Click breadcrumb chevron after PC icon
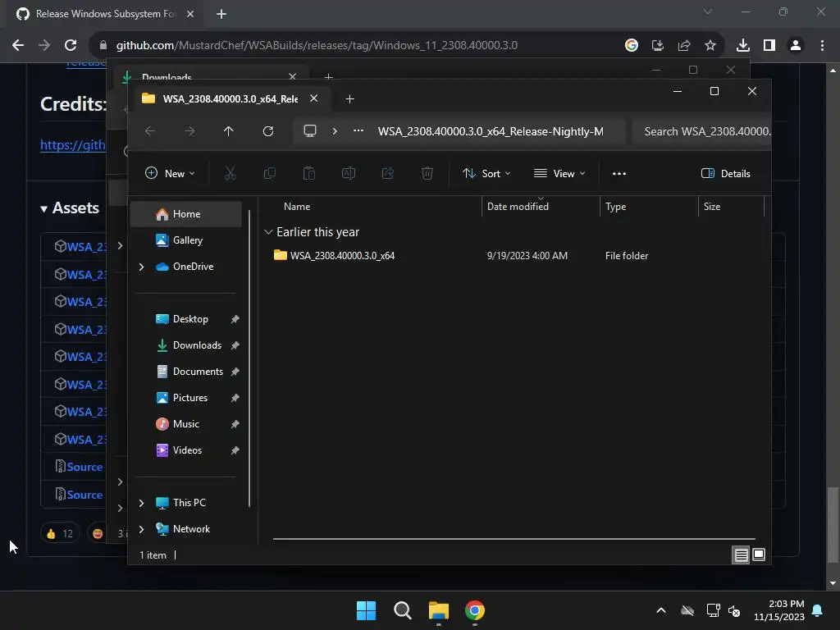The height and width of the screenshot is (630, 840). [x=335, y=131]
